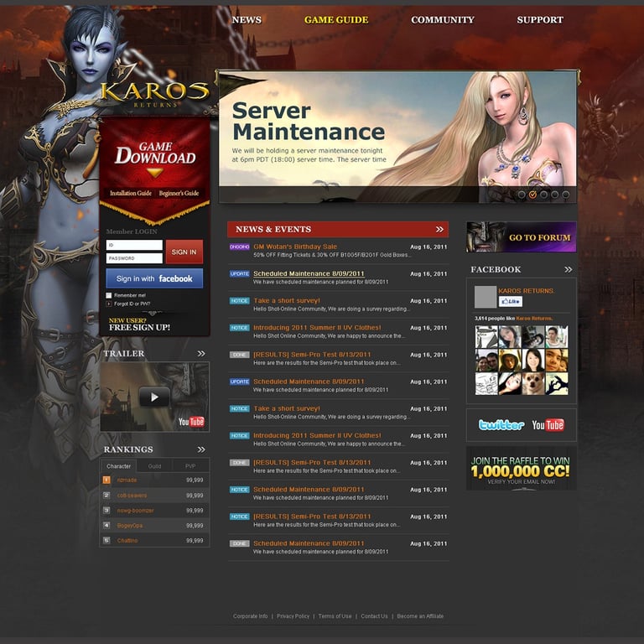Screen dimensions: 644x644
Task: Open player Chaffino in rankings
Action: click(x=127, y=541)
